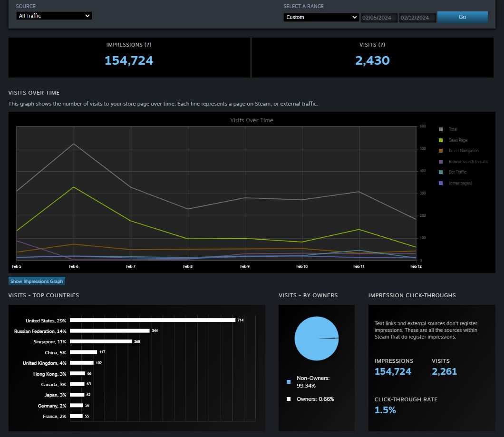Toggle the purple Browse Search Results legend square

point(441,162)
